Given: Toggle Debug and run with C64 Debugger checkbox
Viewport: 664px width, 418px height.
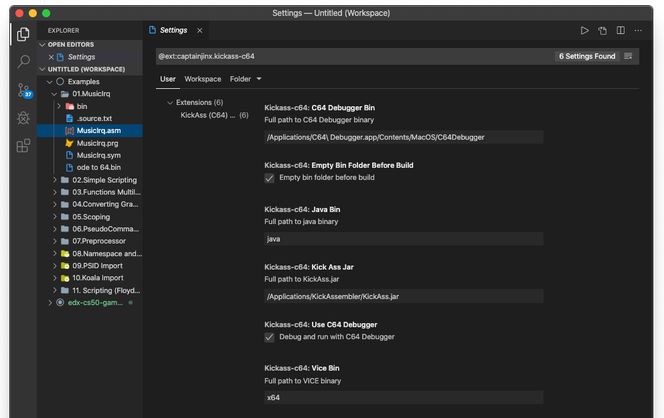Looking at the screenshot, I should [x=269, y=337].
